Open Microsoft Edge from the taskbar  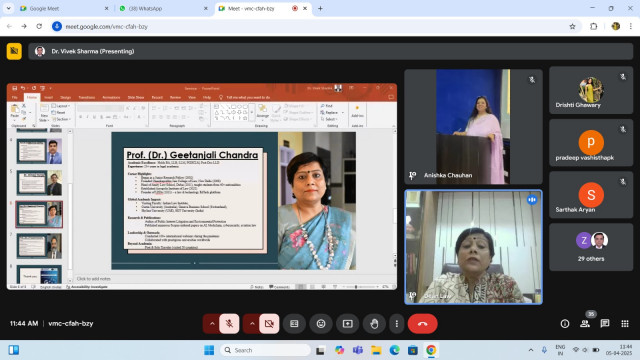tap(394, 350)
